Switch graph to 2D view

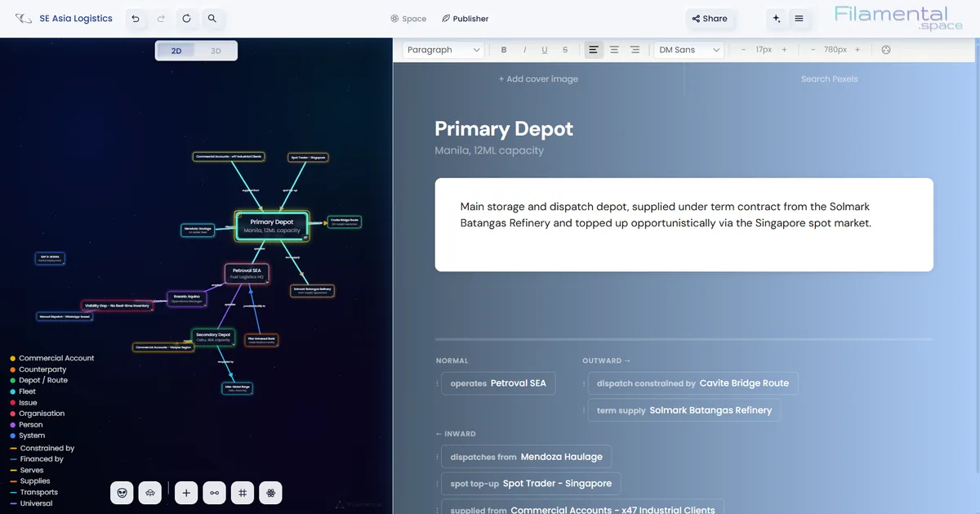[176, 51]
